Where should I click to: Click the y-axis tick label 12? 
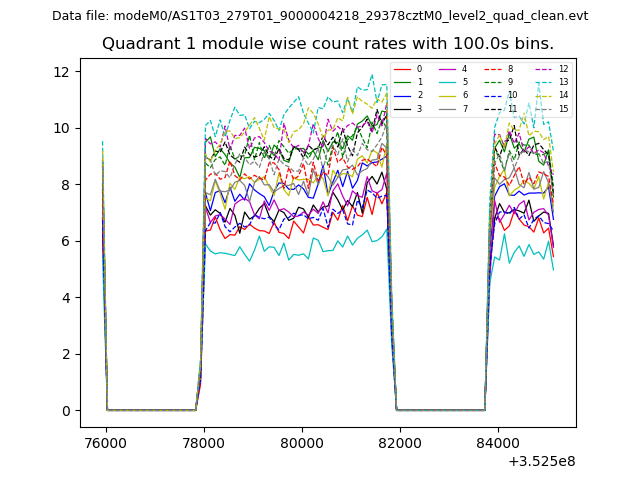[64, 72]
